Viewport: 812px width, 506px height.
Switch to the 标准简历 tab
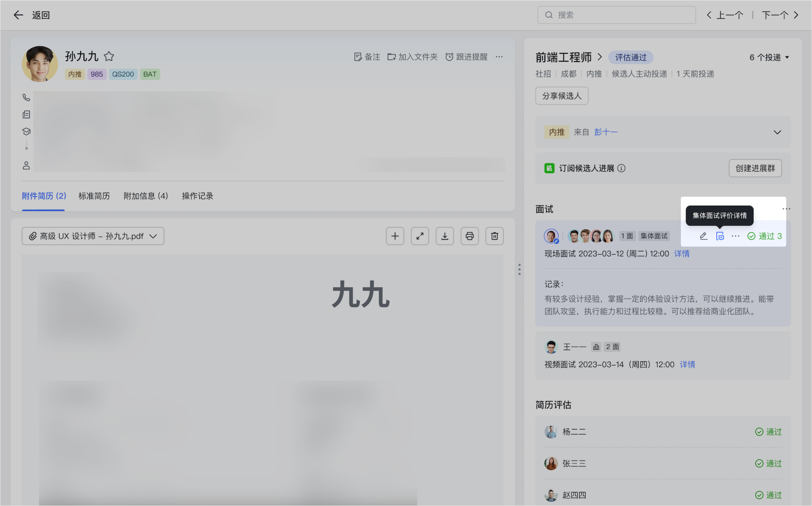pos(94,196)
